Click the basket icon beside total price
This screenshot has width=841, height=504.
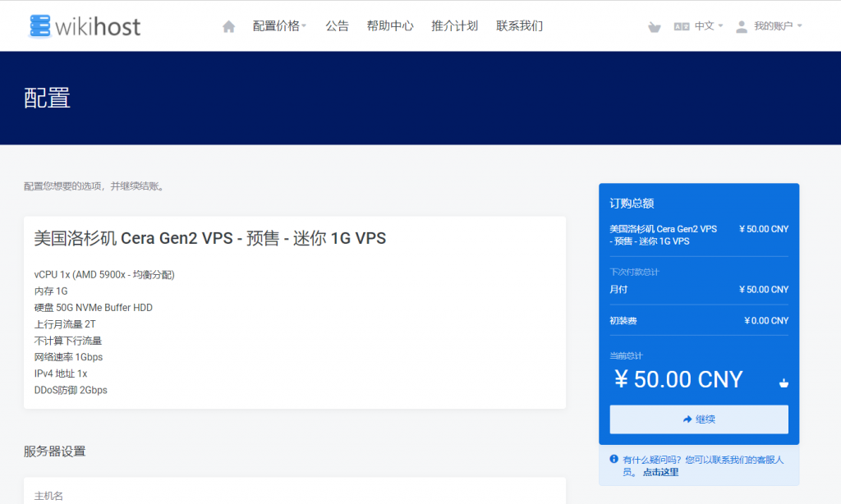click(784, 383)
